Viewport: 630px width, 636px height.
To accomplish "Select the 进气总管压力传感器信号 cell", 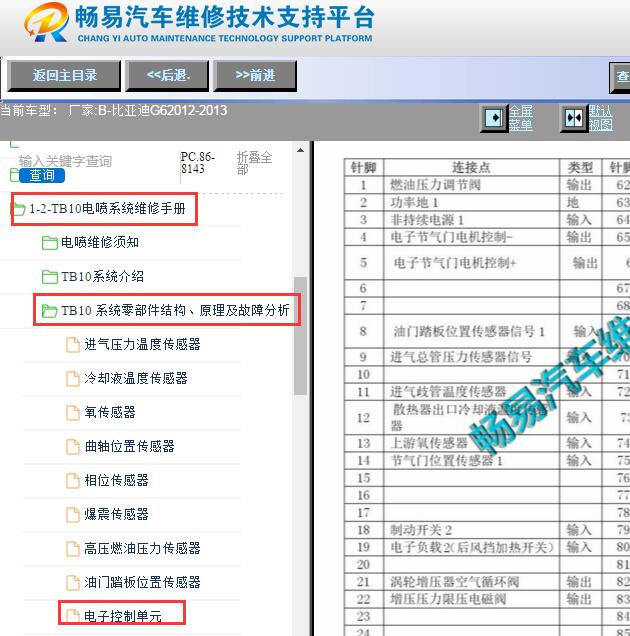I will 471,357.
